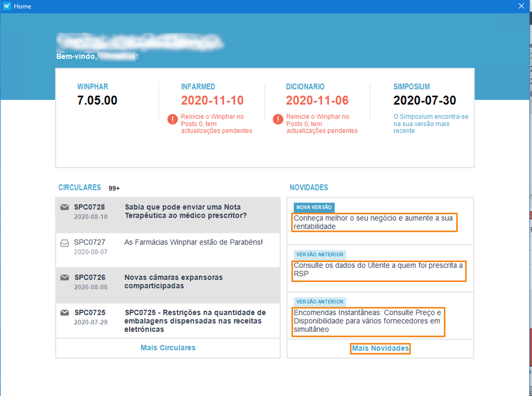Click the INFARMED date 2020-11-10
532x396 pixels.
pos(212,100)
